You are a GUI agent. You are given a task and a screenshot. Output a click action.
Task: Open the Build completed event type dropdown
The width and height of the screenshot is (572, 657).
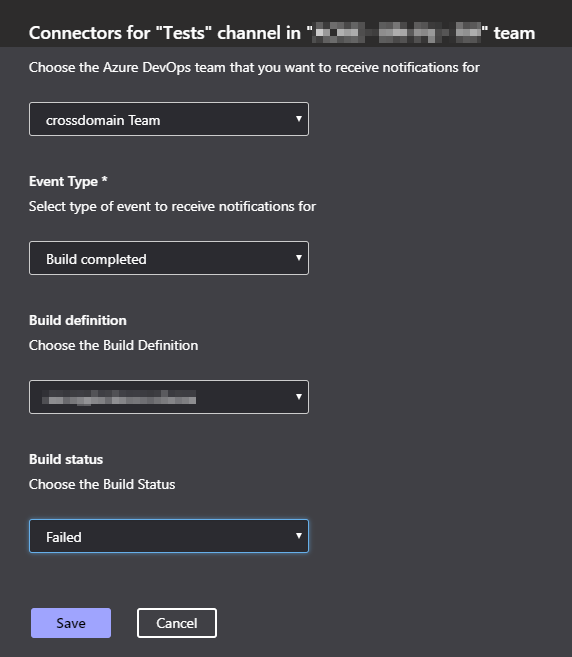click(169, 258)
